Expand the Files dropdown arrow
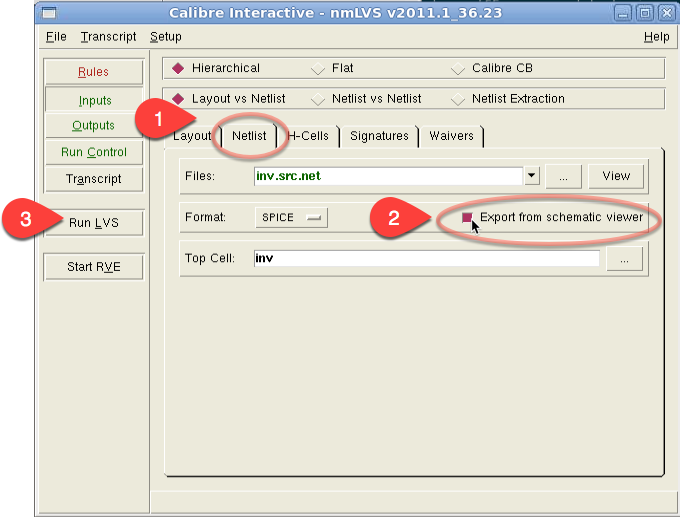Screen dimensions: 680x517 point(531,176)
